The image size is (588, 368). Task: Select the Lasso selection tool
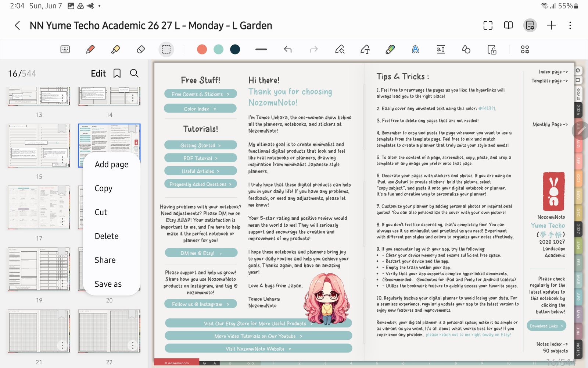pos(166,49)
